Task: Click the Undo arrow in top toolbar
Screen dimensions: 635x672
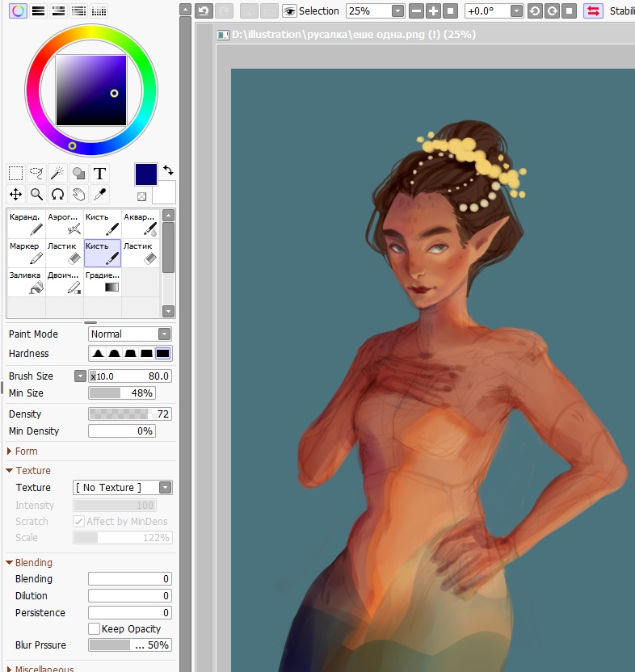Action: click(x=204, y=10)
